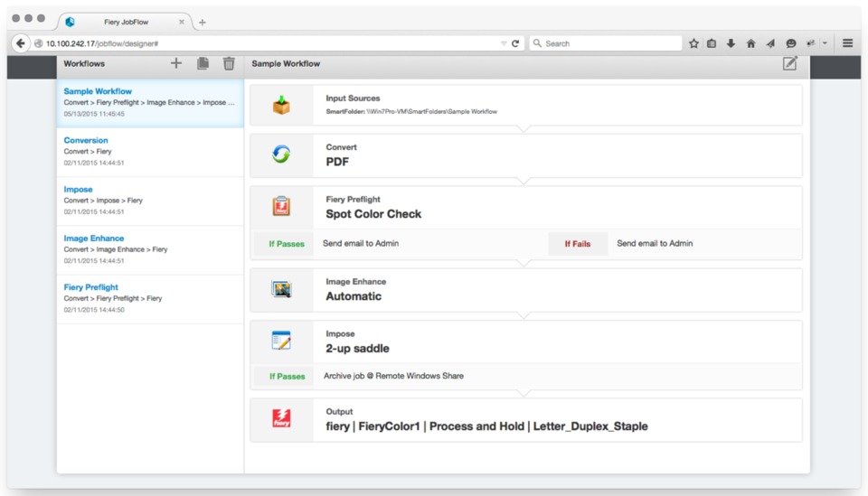The width and height of the screenshot is (868, 496).
Task: Click the If Fails label
Action: [578, 244]
